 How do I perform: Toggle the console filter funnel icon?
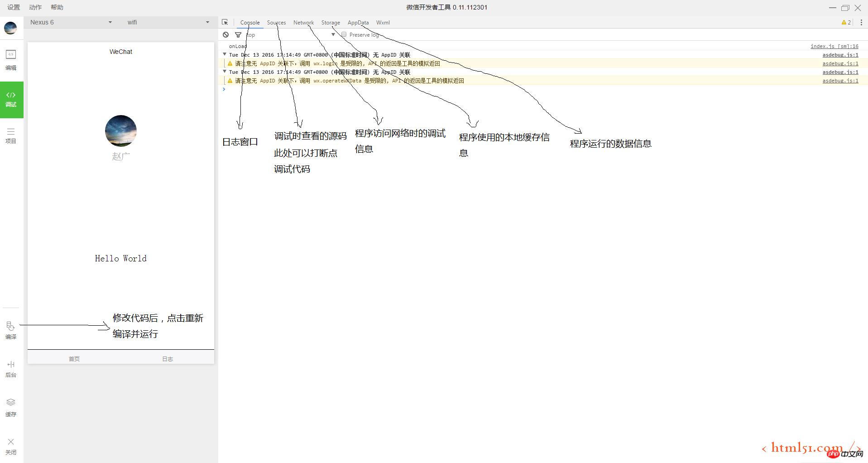[x=238, y=35]
